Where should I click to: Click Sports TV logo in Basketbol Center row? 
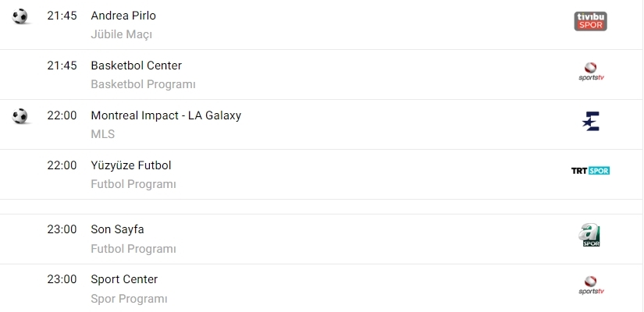click(x=591, y=72)
